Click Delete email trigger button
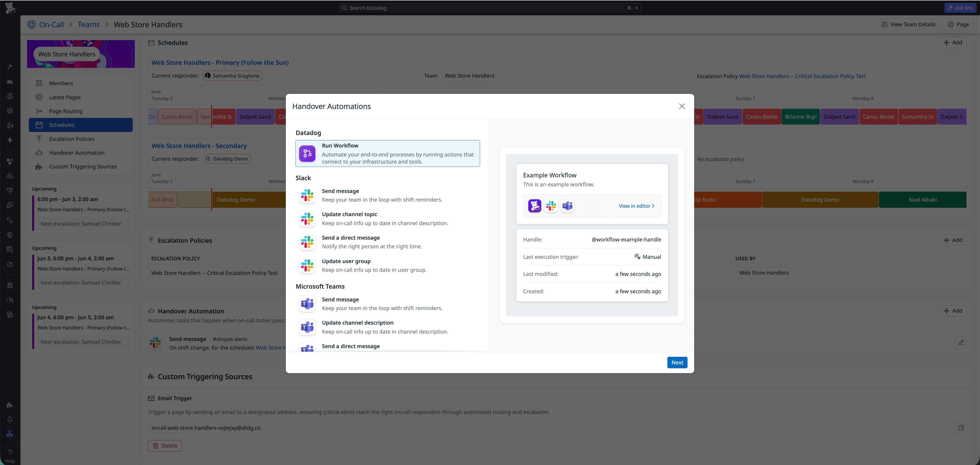 [x=165, y=446]
